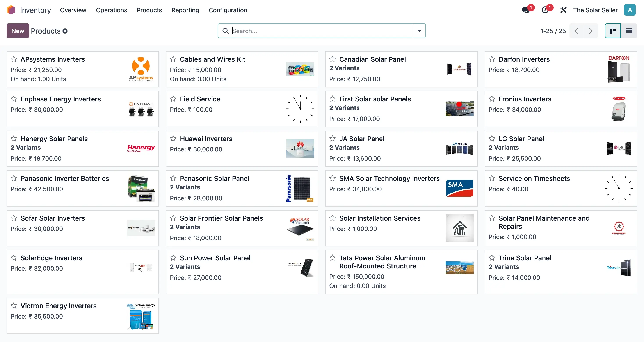Favorite the Victron Energy Inverters product
Image resolution: width=644 pixels, height=342 pixels.
[14, 305]
